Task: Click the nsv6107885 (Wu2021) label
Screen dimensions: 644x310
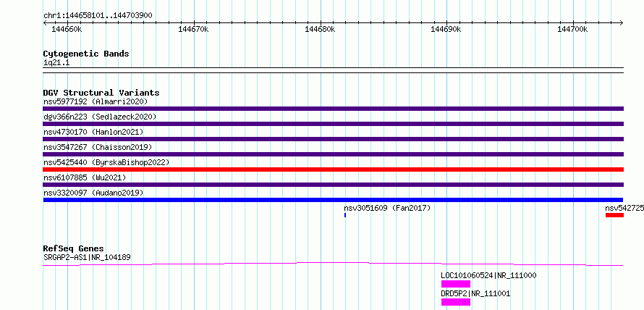Action: [x=85, y=177]
